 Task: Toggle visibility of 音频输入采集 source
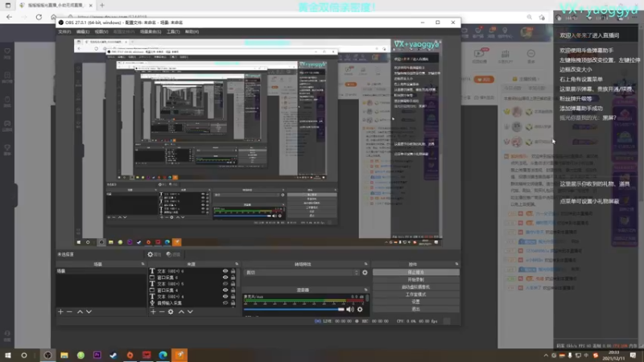click(225, 303)
